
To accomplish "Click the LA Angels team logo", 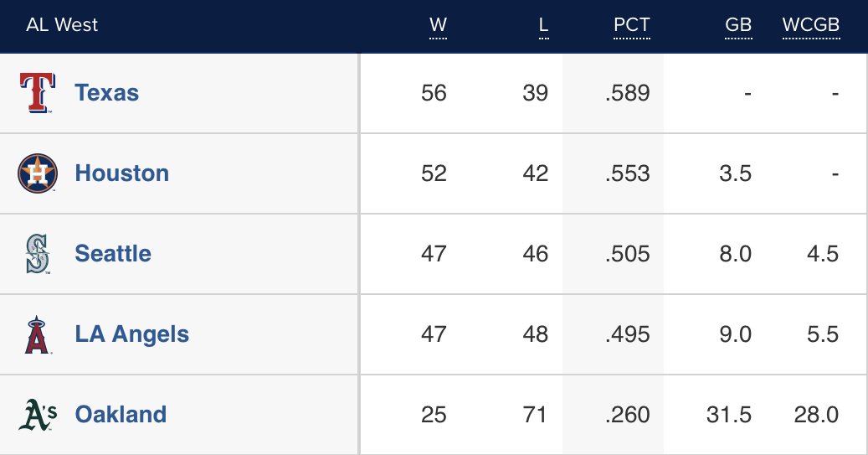I will (38, 334).
